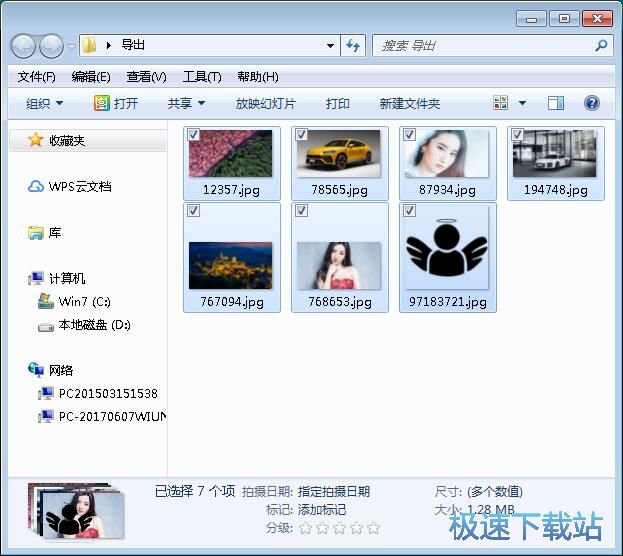Click the magnifier search icon

(x=601, y=46)
